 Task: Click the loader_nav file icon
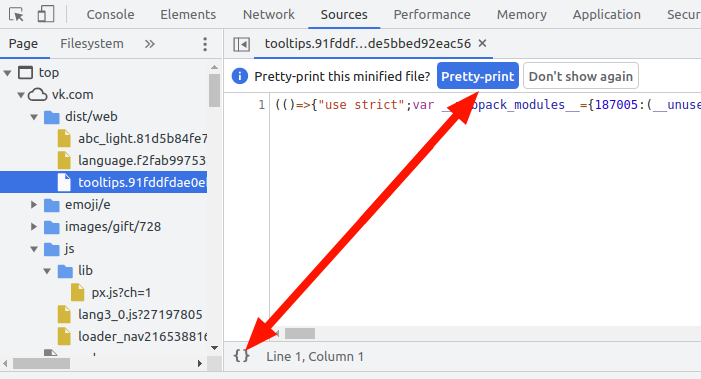pos(64,336)
